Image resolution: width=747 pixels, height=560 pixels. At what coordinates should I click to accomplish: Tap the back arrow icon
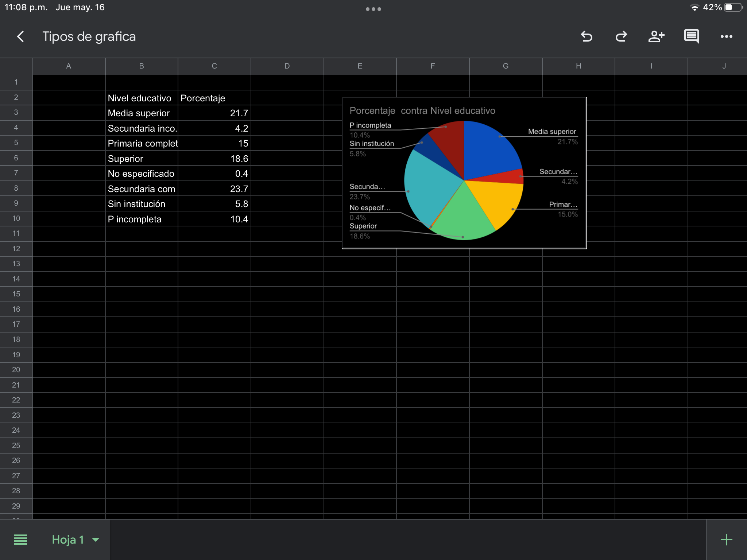pos(20,36)
